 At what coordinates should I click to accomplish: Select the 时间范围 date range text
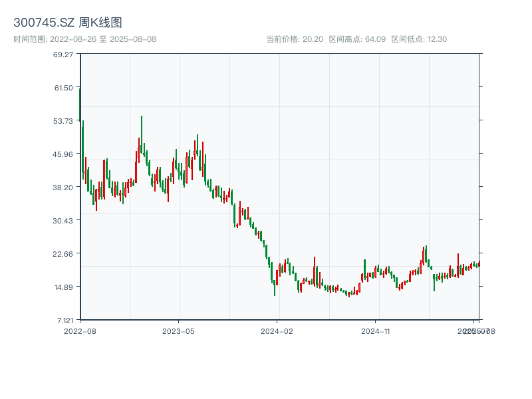84,39
